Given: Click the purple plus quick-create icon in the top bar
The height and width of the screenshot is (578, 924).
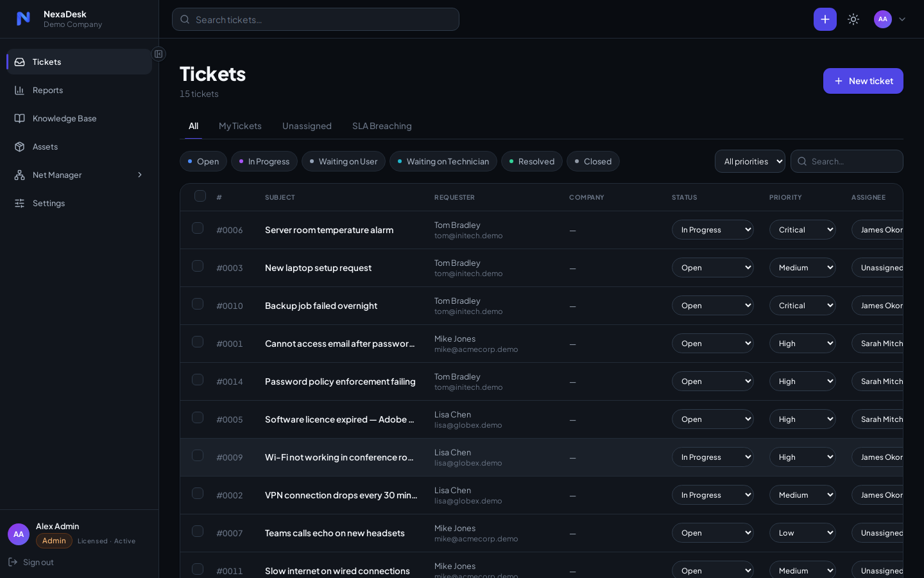Looking at the screenshot, I should coord(825,19).
